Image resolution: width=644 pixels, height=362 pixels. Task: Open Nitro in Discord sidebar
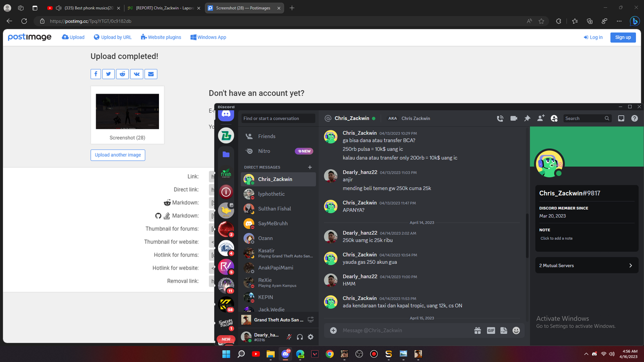[278, 151]
